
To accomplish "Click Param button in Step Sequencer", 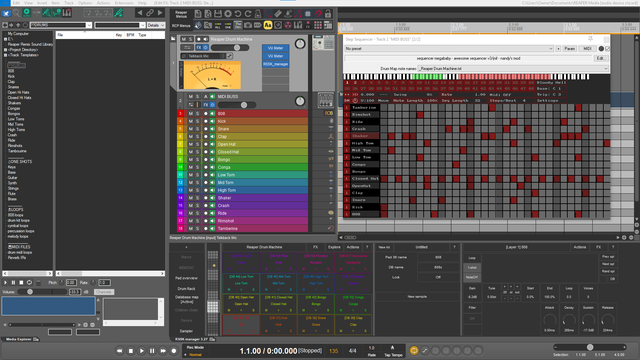I will click(x=569, y=49).
